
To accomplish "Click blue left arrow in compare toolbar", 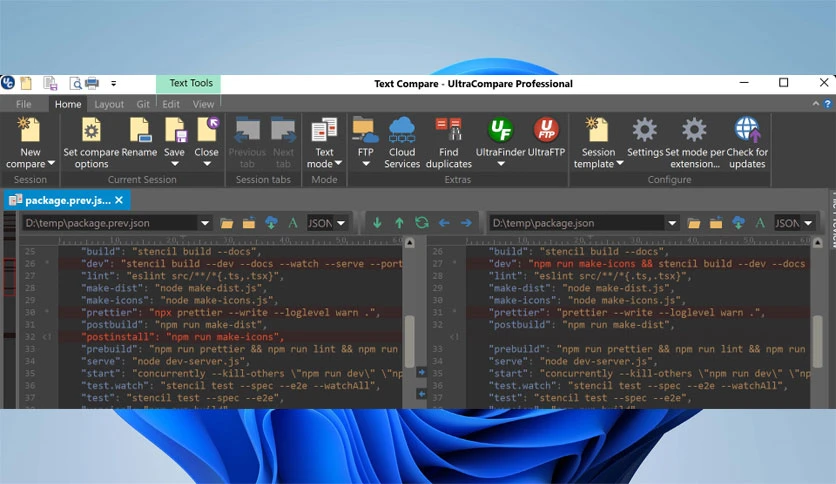I will click(444, 223).
